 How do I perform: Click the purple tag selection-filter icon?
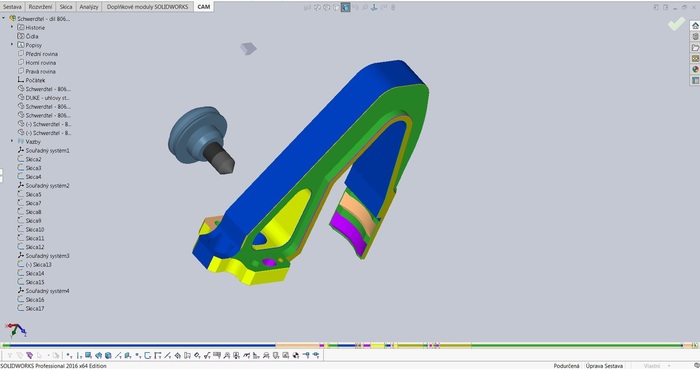tap(29, 355)
